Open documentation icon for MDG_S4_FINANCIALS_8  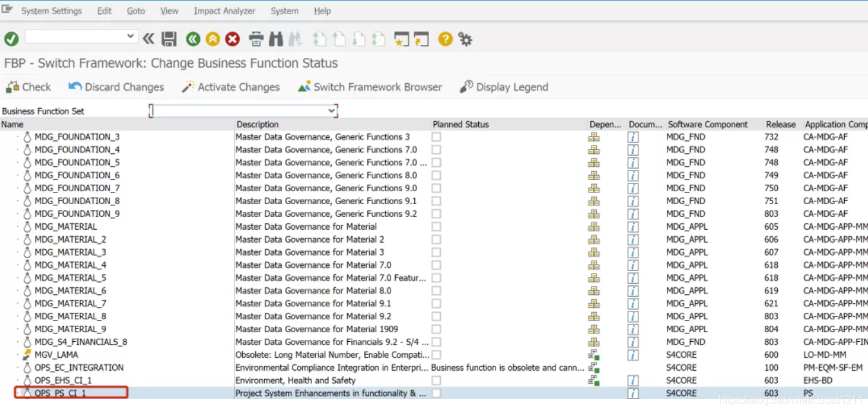(633, 342)
